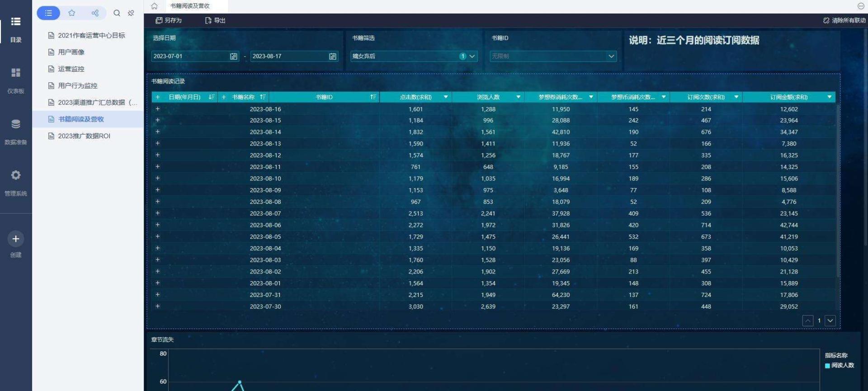868x391 pixels.
Task: Click the 导出 export button
Action: [x=215, y=20]
